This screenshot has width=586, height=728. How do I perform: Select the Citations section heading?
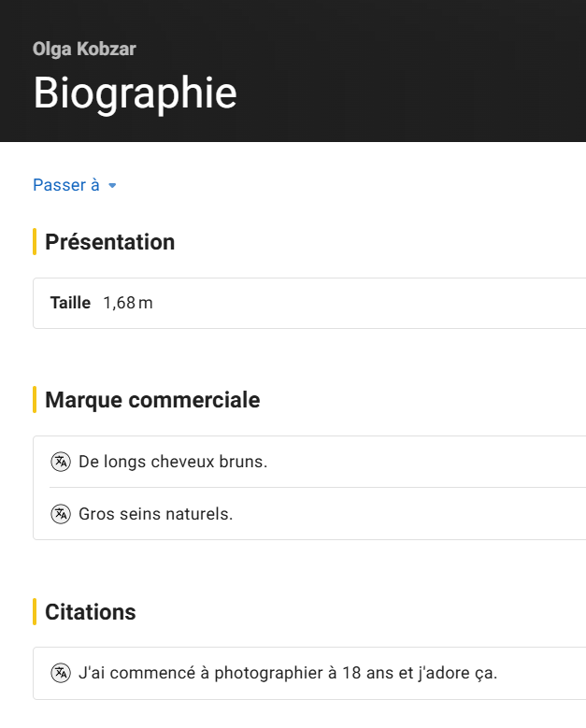(x=91, y=612)
